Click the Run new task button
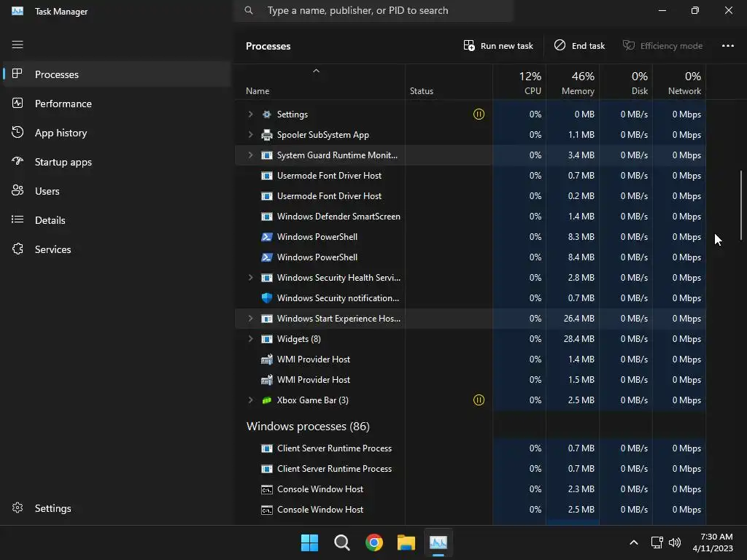Viewport: 747px width, 560px height. tap(498, 46)
